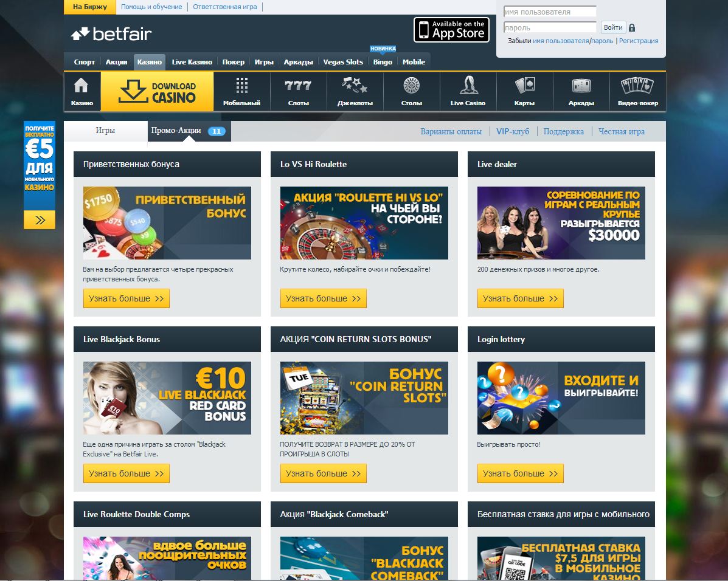Click the Download Casino button
728x581 pixels.
158,91
